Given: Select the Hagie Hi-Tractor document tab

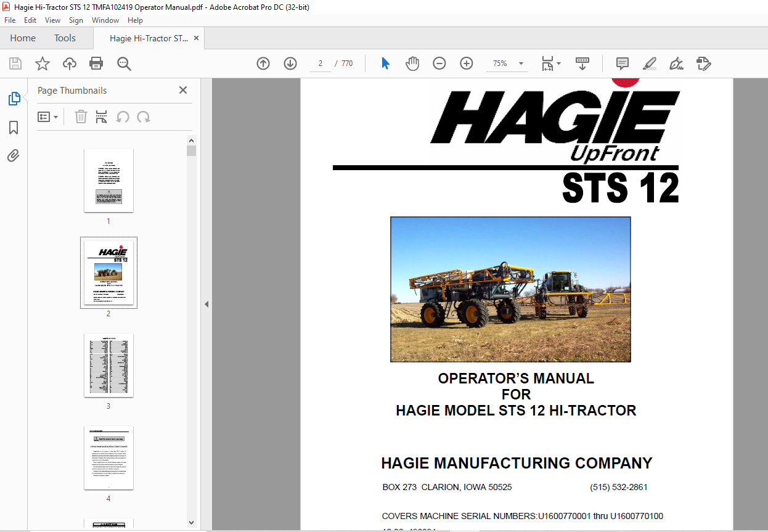Looking at the screenshot, I should pos(149,38).
